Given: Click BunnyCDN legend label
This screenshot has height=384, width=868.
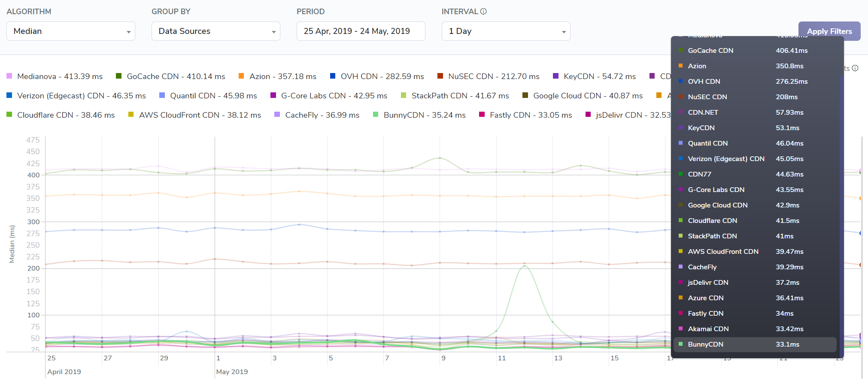Looking at the screenshot, I should tap(425, 115).
